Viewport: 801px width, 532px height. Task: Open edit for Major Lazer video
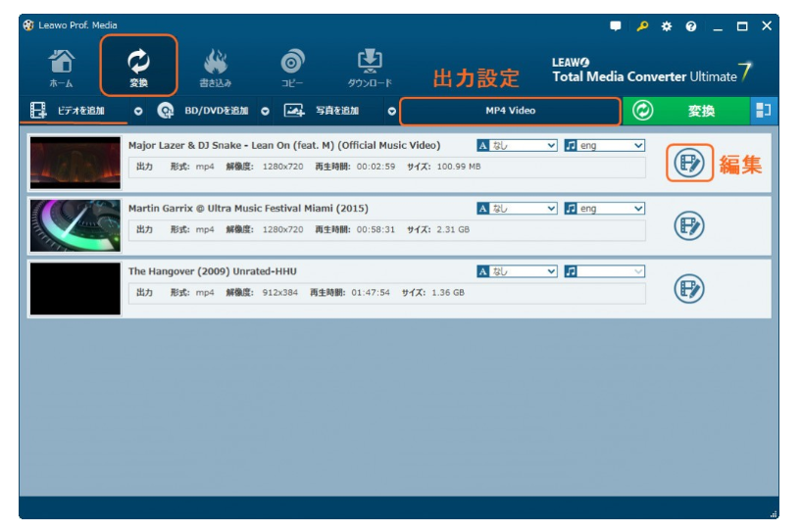coord(689,164)
